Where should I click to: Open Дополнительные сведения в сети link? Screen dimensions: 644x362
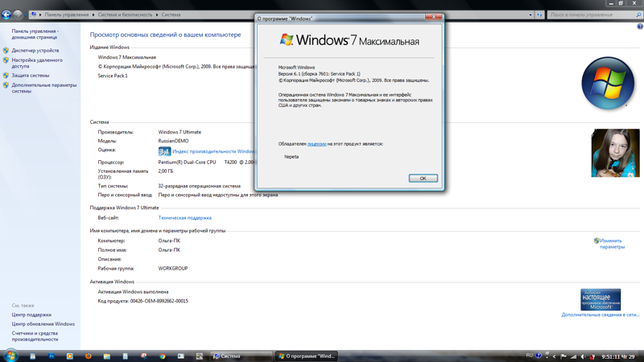(601, 315)
